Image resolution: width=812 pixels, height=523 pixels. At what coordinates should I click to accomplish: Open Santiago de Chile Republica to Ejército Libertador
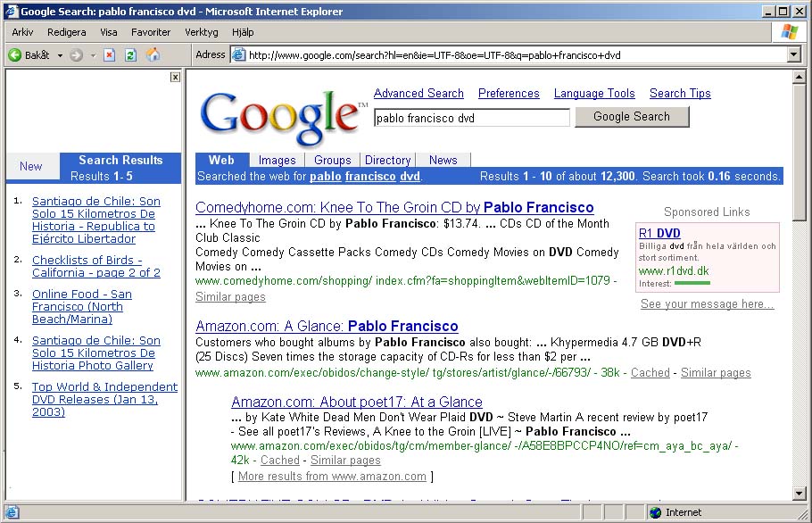point(96,220)
